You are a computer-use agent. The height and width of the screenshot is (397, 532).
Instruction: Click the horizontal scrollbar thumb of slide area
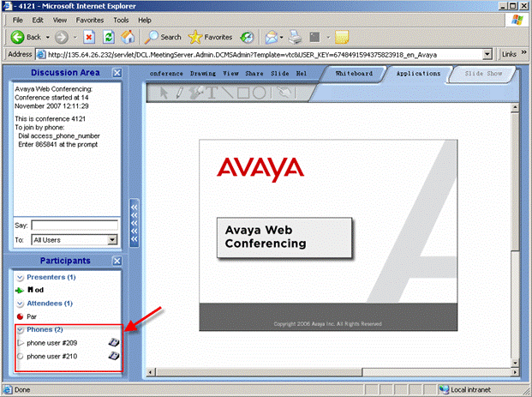coord(260,372)
